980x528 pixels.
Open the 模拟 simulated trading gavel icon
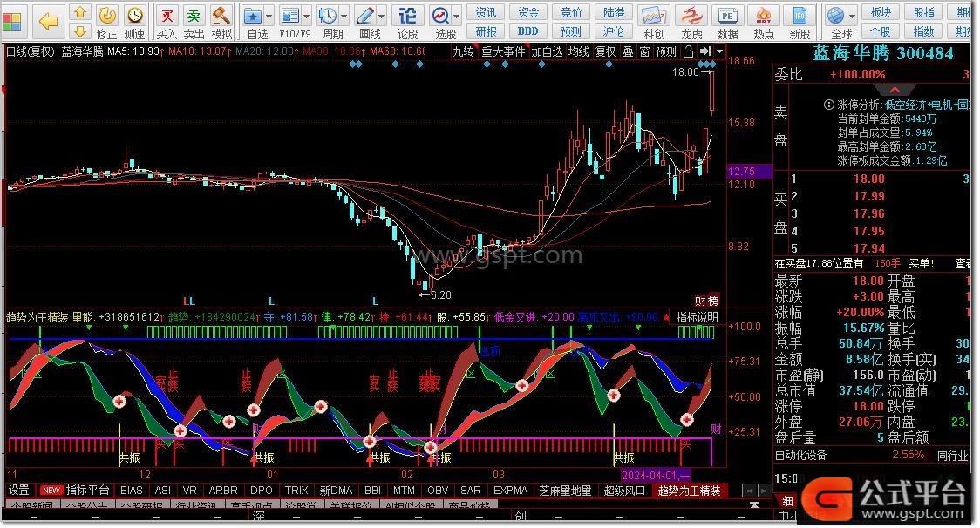click(x=221, y=15)
